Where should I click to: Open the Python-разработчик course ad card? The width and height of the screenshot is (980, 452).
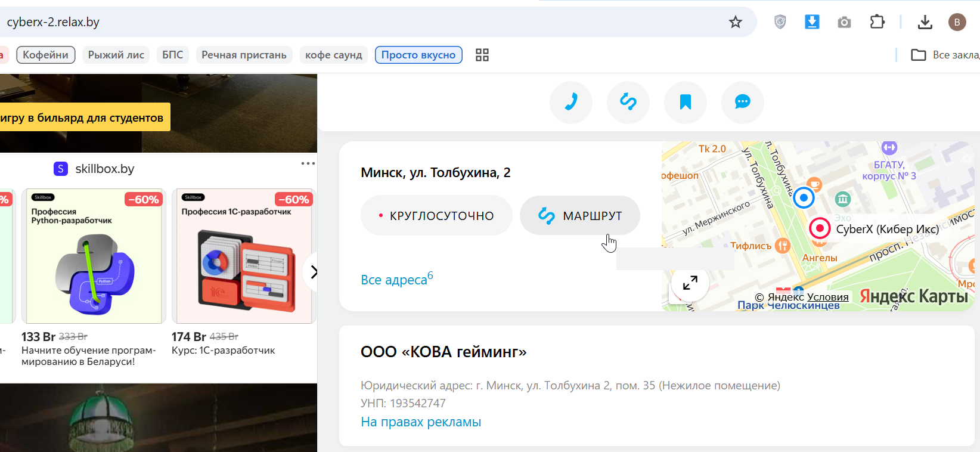[x=94, y=256]
